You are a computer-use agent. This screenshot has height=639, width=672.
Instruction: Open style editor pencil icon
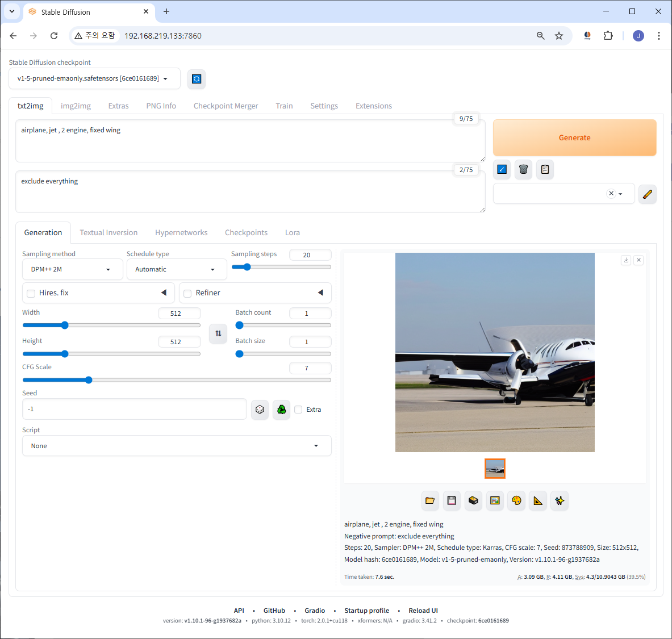pos(647,194)
